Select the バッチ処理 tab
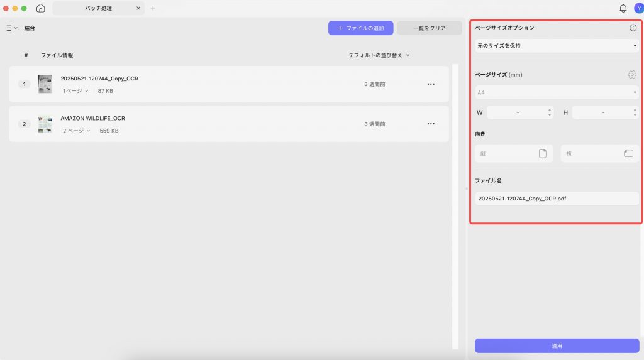644x360 pixels. 98,8
